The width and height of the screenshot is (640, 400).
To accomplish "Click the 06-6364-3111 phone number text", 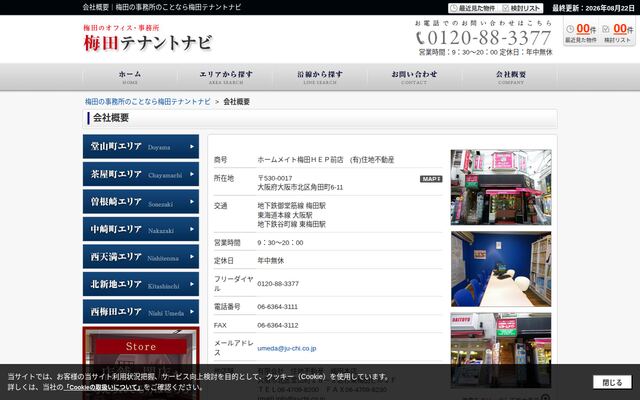I will click(278, 307).
